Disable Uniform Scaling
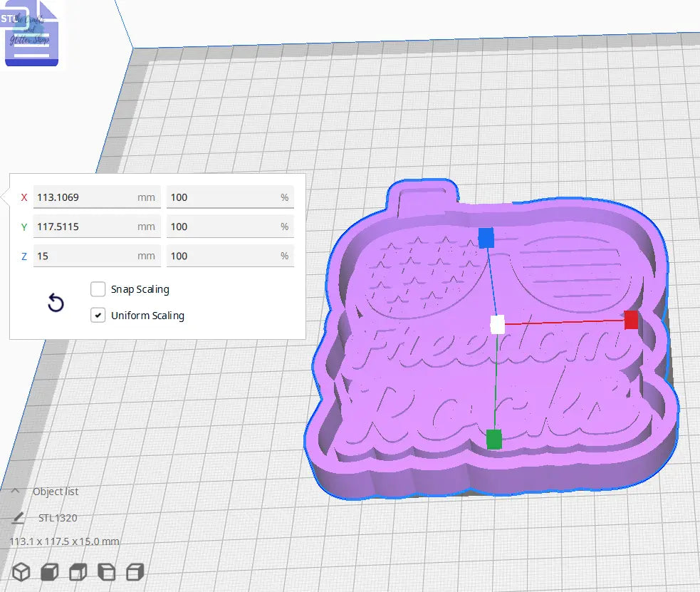700x592 pixels. tap(98, 315)
